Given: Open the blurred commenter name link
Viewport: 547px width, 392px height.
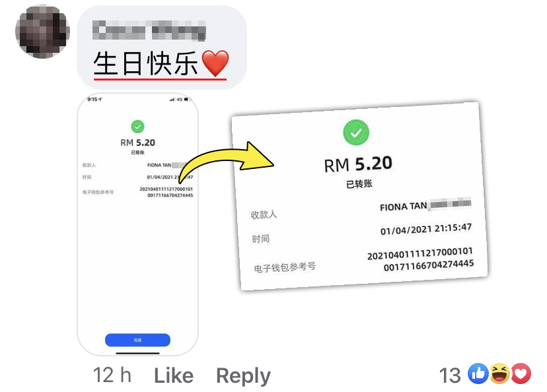Looking at the screenshot, I should (149, 30).
